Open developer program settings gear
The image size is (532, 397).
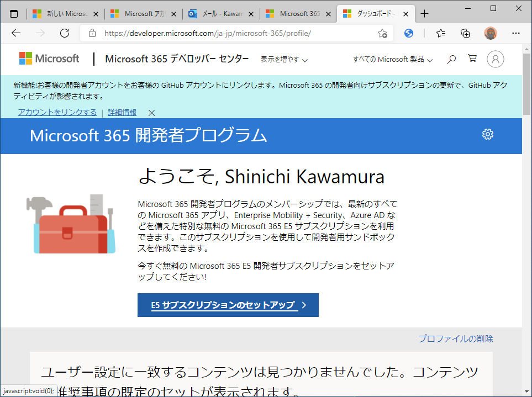(x=488, y=134)
